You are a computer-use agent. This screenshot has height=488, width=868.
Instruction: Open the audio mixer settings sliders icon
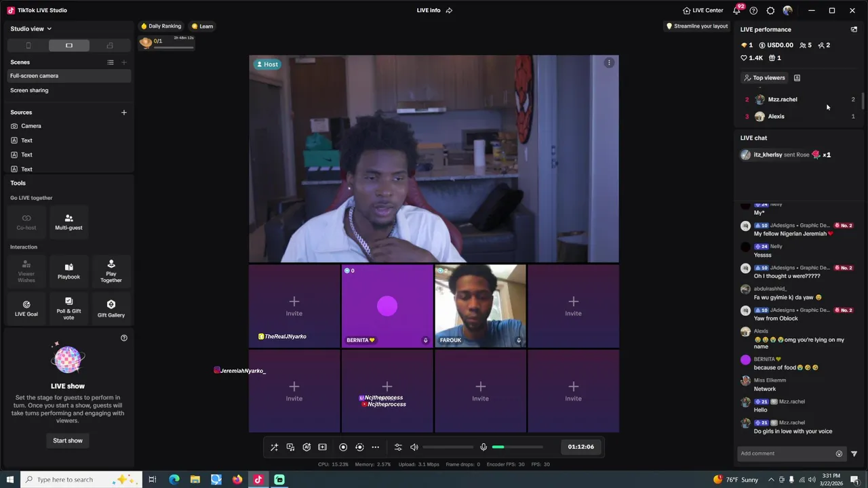click(398, 447)
